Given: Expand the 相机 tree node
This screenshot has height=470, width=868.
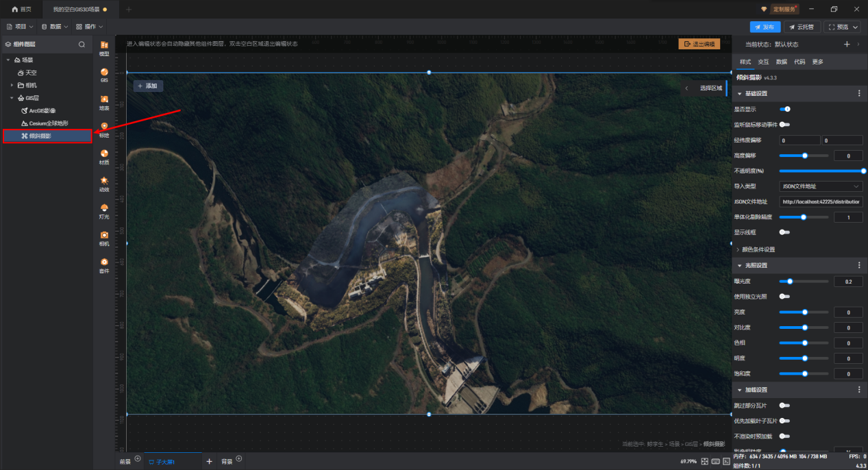Looking at the screenshot, I should tap(12, 85).
